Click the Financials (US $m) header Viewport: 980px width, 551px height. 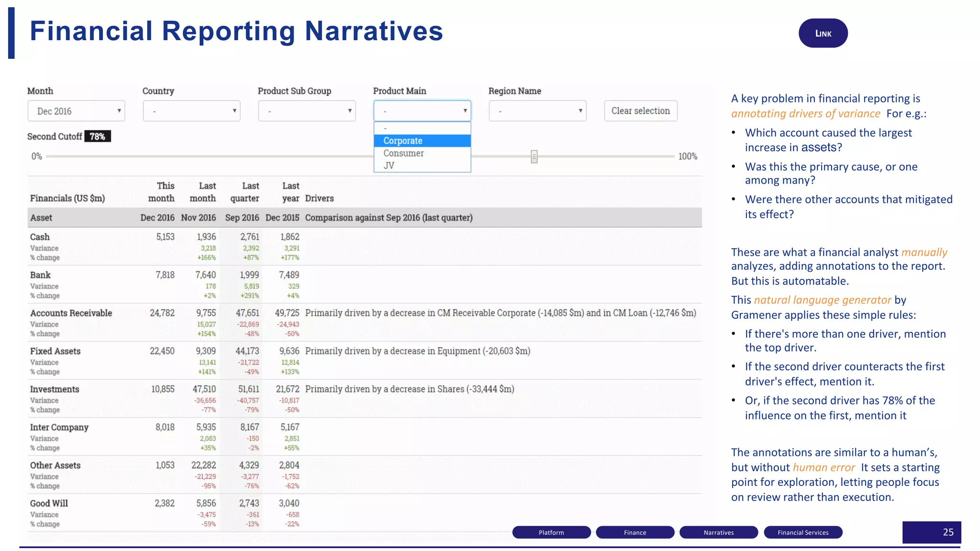click(67, 198)
